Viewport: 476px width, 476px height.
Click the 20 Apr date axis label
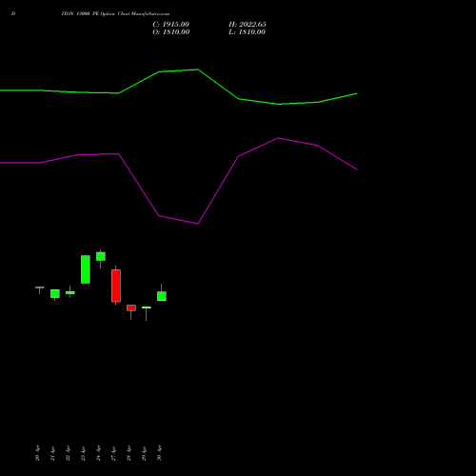coord(37,453)
